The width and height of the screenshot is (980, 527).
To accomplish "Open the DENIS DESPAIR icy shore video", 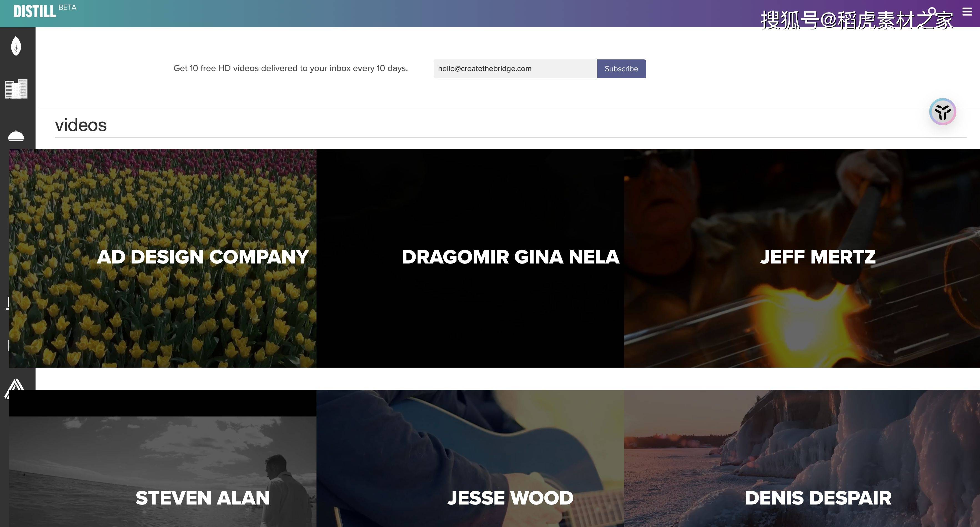I will 802,458.
